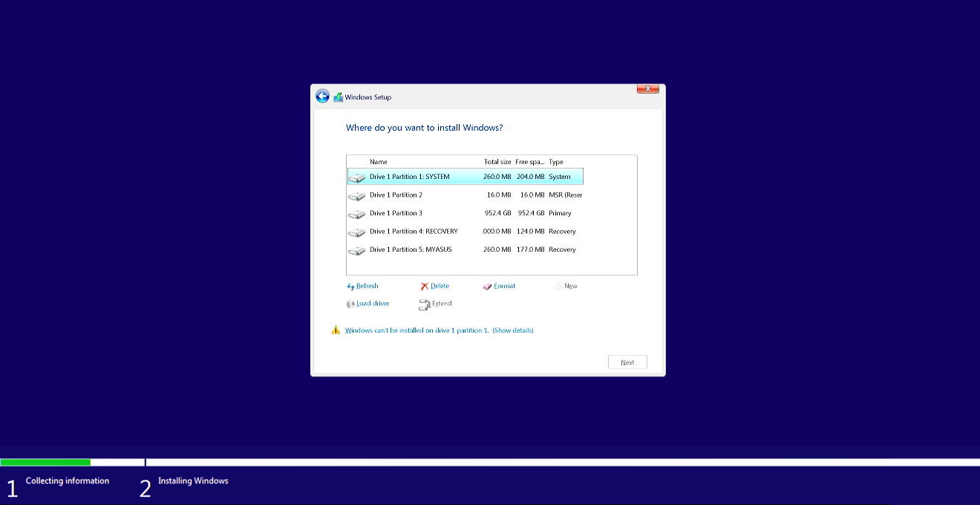Open Show details for the warning
The height and width of the screenshot is (505, 980).
point(513,330)
